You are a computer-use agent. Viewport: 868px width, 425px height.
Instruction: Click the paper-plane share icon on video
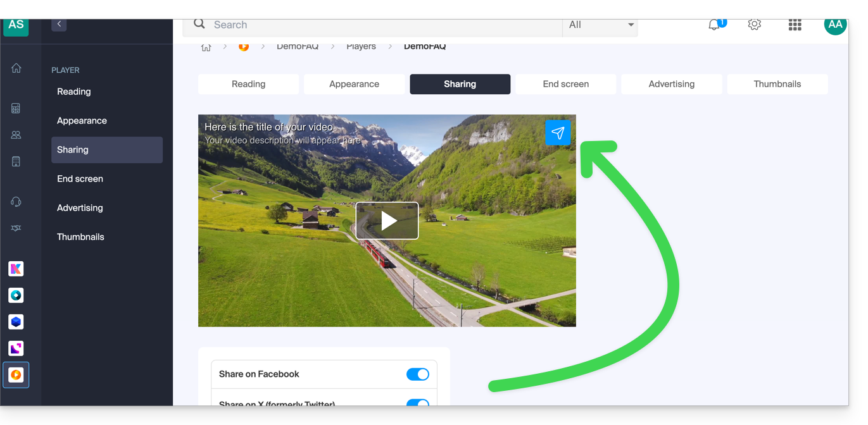(558, 133)
